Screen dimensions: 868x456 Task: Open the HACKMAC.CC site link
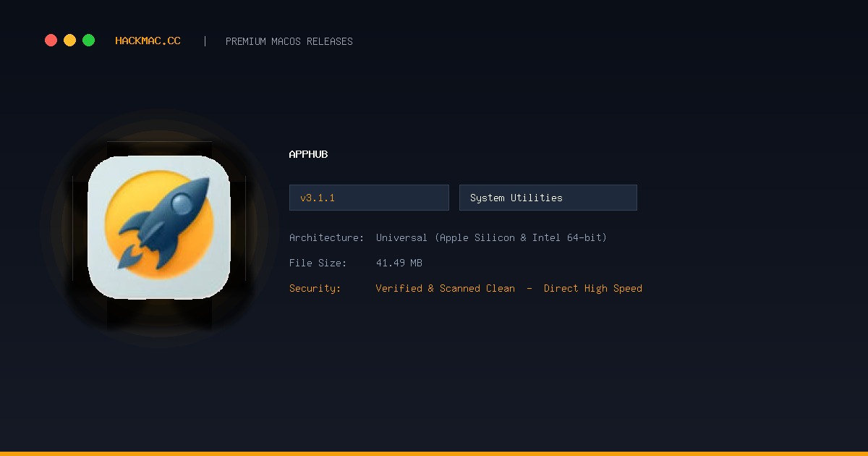point(148,41)
